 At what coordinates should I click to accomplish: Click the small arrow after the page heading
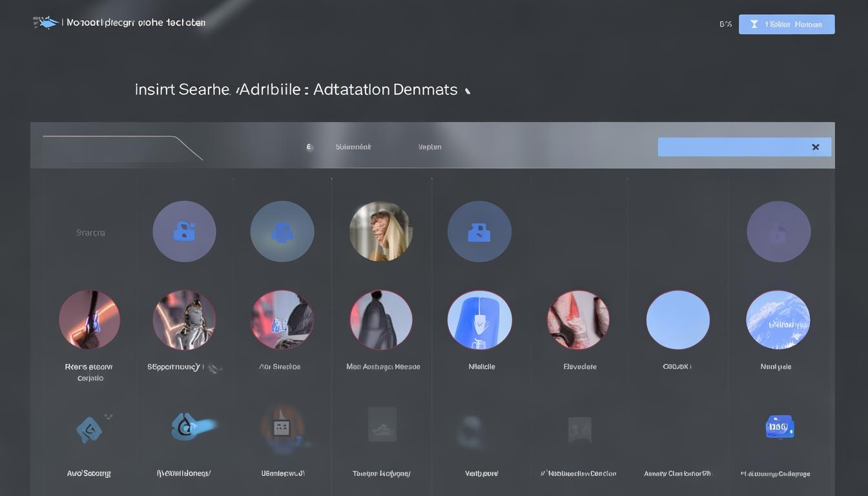pos(468,91)
